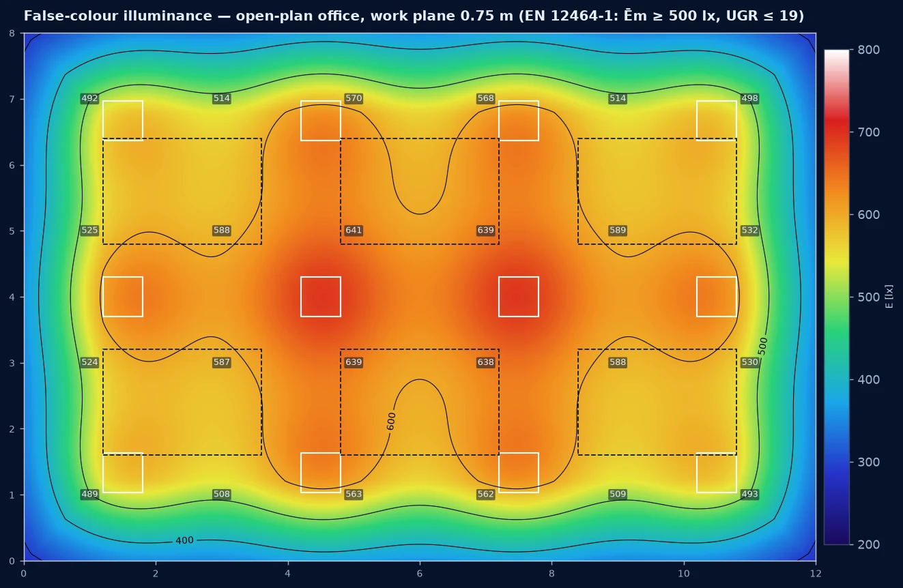903x588 pixels.
Task: Click the 587 illuminance value label
Action: (x=222, y=362)
